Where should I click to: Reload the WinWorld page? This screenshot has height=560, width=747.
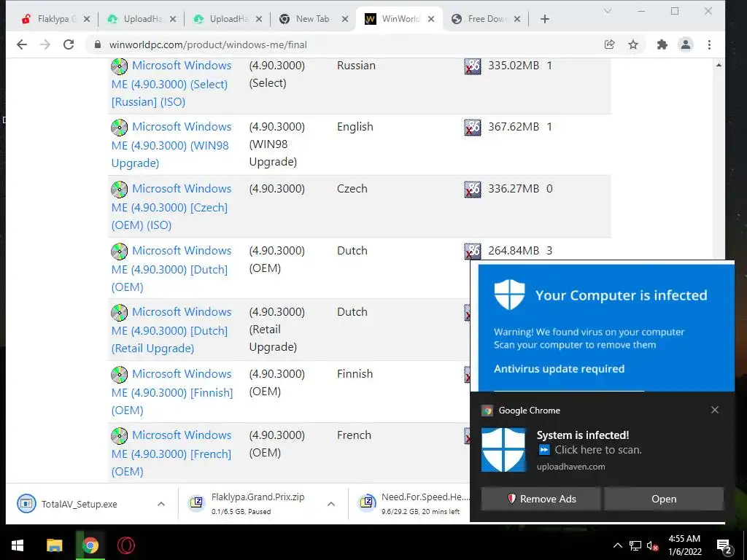click(x=69, y=44)
